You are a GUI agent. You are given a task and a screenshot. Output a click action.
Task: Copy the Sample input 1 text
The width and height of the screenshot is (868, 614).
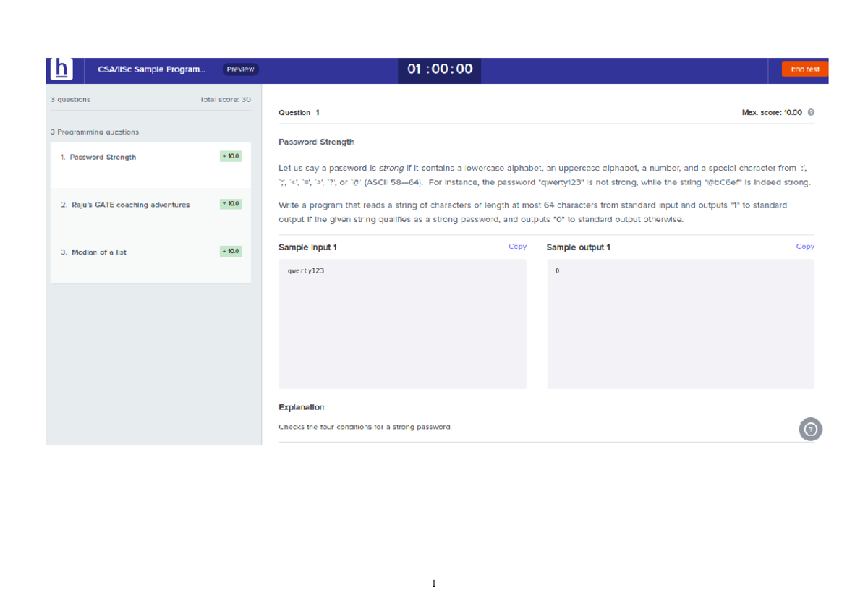click(x=517, y=247)
